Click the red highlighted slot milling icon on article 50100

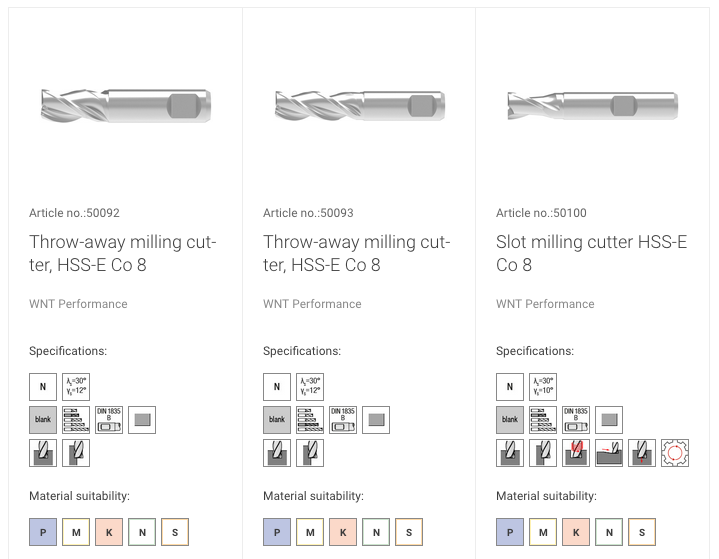[x=575, y=453]
